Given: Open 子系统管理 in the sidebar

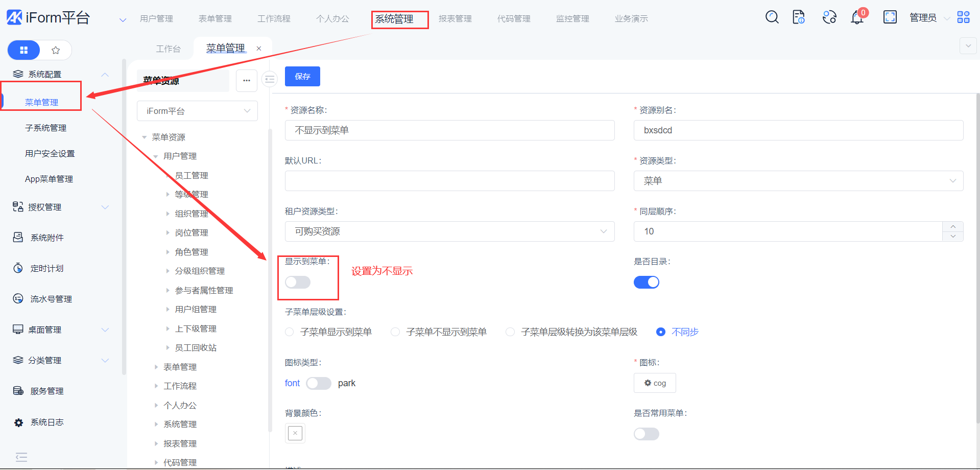Looking at the screenshot, I should coord(46,128).
